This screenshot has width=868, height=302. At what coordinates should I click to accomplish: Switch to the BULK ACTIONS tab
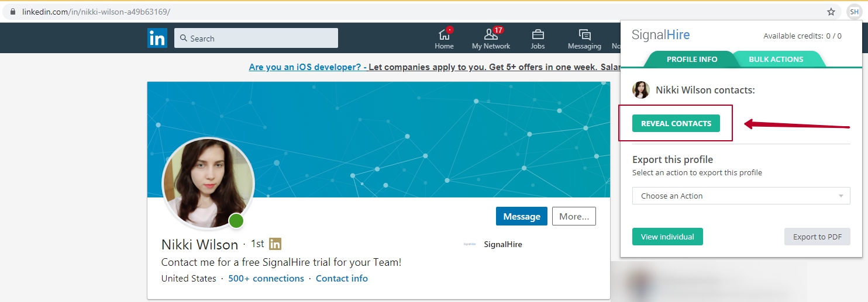pyautogui.click(x=776, y=59)
